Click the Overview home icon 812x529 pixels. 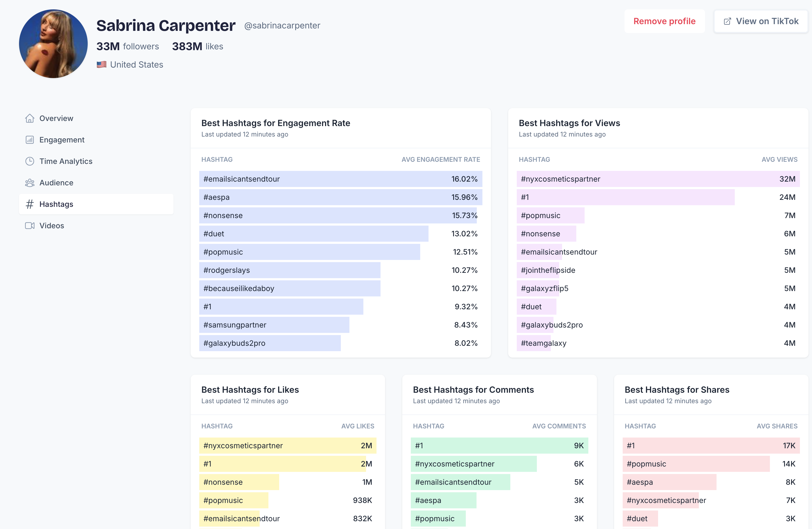[30, 118]
